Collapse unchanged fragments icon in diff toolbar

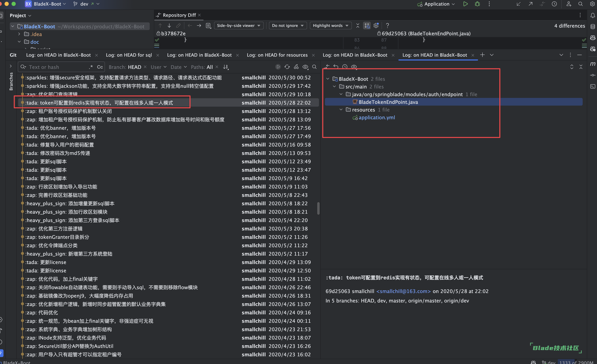(358, 25)
